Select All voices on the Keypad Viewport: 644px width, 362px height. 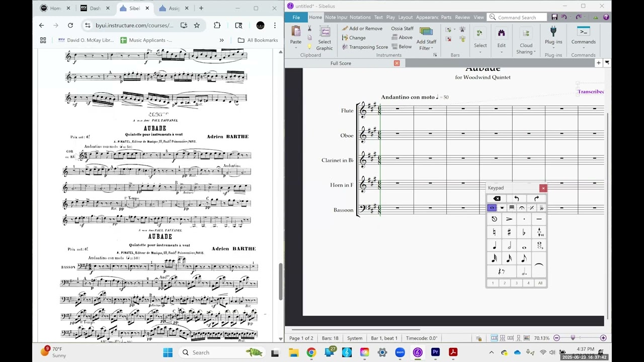(x=540, y=283)
